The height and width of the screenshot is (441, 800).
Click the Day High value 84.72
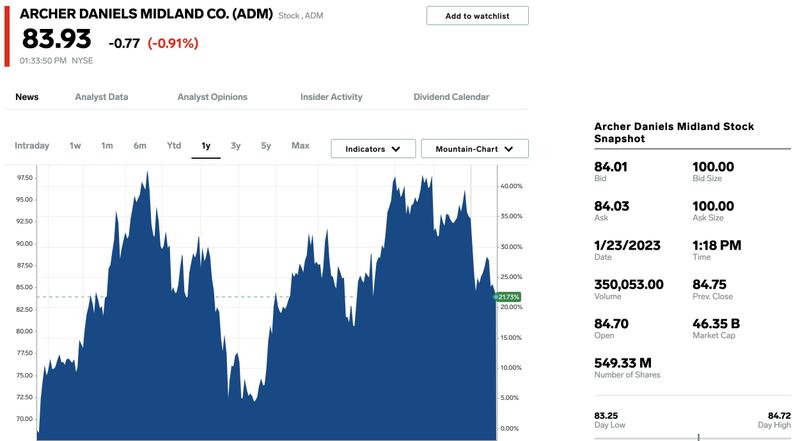tap(779, 416)
